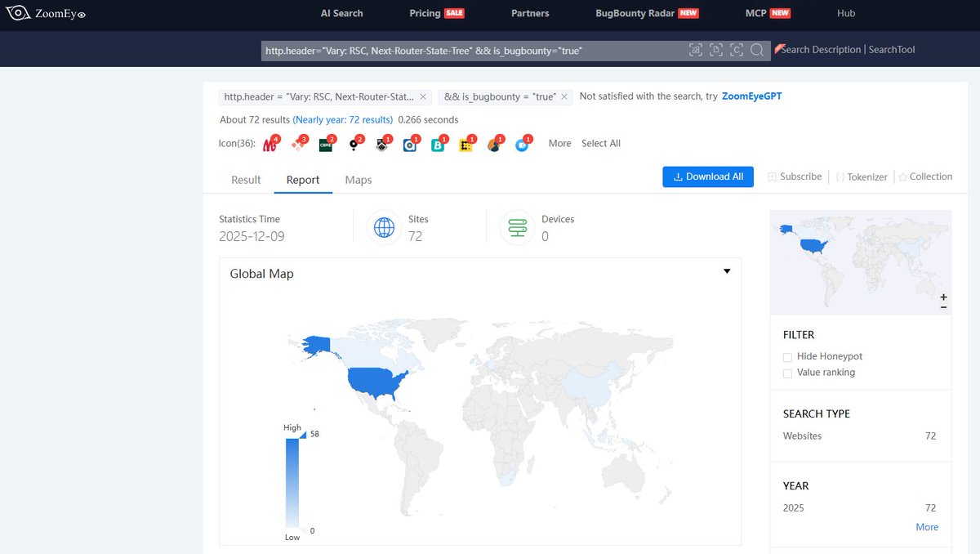The width and height of the screenshot is (980, 554).
Task: Expand More under the YEAR filter
Action: tap(927, 527)
